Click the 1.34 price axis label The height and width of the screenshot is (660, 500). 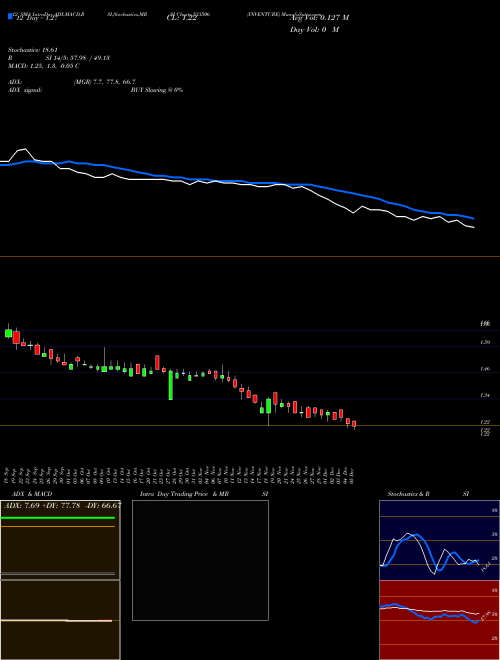coord(485,395)
